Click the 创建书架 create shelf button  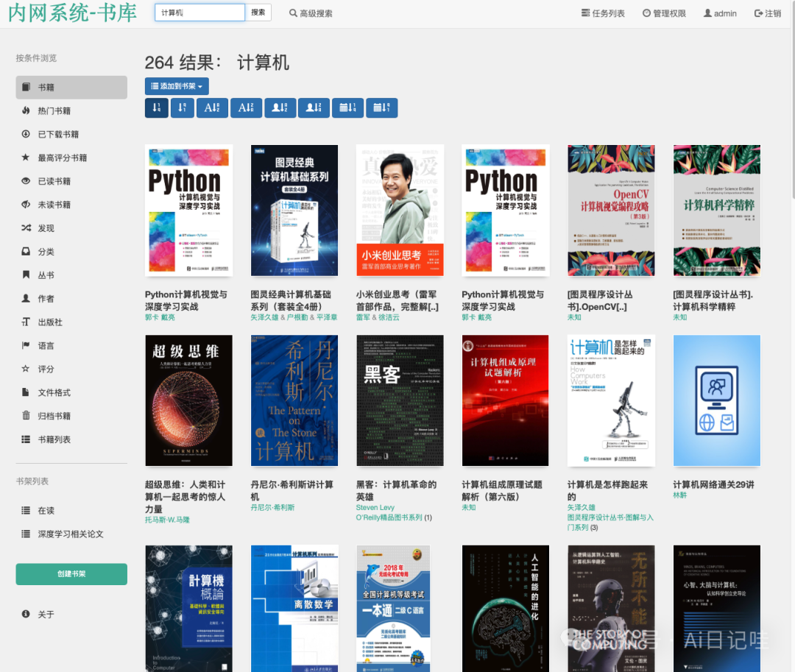pyautogui.click(x=71, y=573)
